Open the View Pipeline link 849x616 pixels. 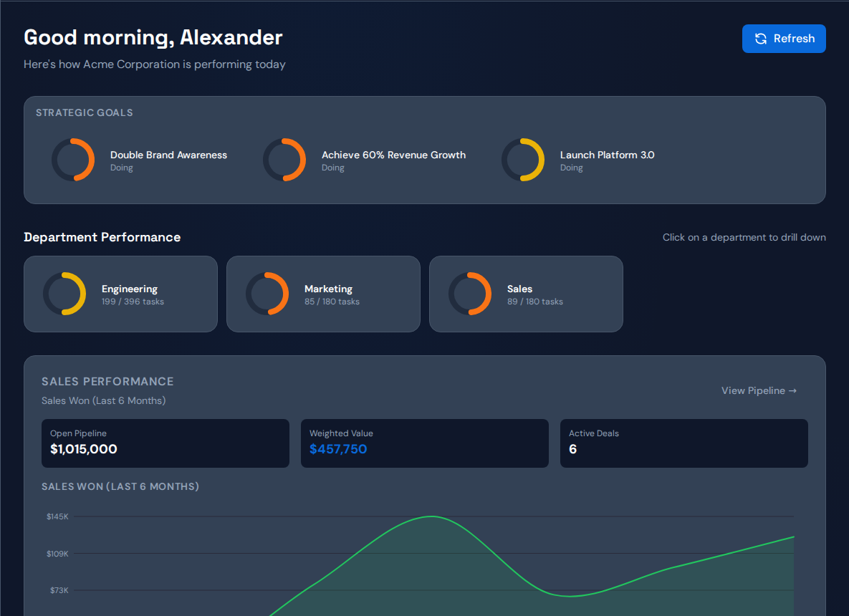pos(759,390)
